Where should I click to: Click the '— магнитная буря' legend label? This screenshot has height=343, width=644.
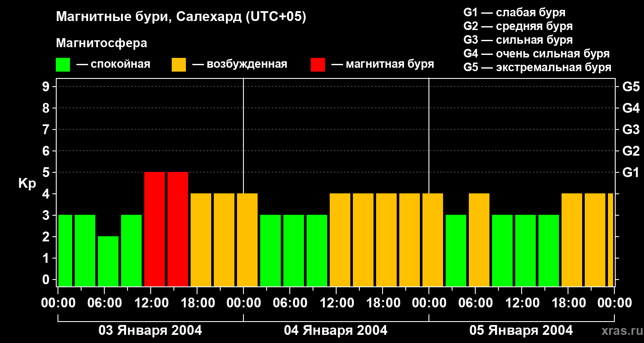click(383, 64)
